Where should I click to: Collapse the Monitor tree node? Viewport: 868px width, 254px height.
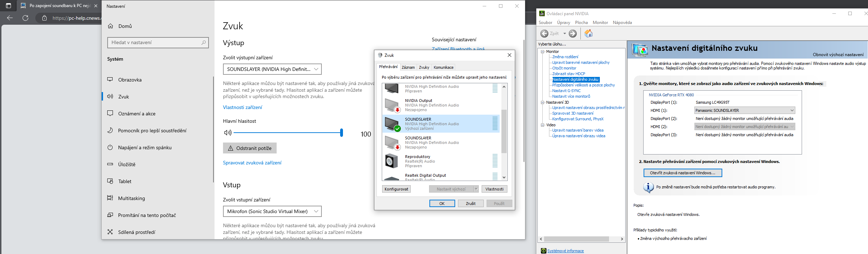coord(543,52)
